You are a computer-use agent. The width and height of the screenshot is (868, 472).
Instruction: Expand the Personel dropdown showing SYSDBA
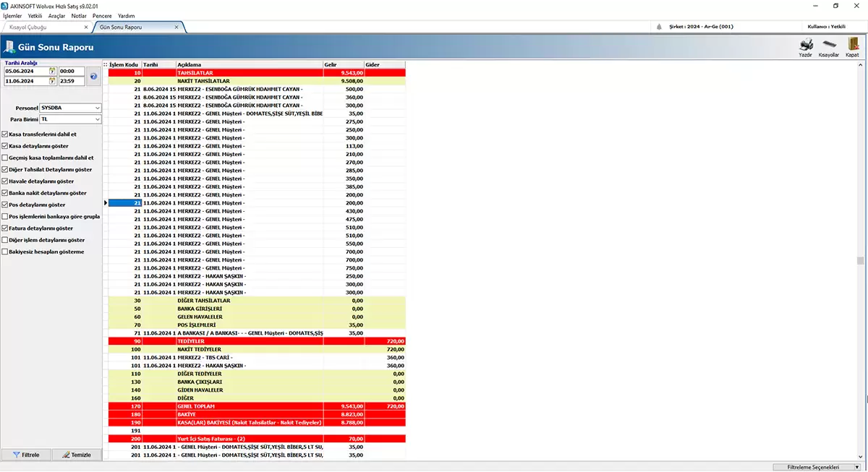click(x=97, y=108)
